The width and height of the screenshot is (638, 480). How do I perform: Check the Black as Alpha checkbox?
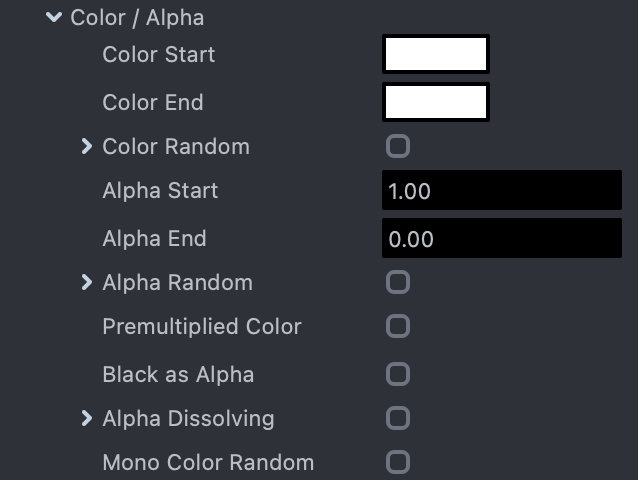pyautogui.click(x=398, y=375)
